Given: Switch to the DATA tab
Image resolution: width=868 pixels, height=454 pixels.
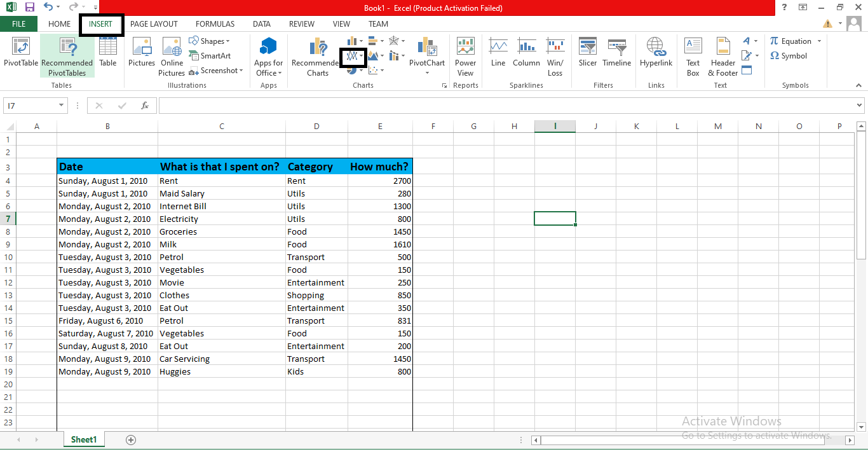Looking at the screenshot, I should pyautogui.click(x=262, y=24).
